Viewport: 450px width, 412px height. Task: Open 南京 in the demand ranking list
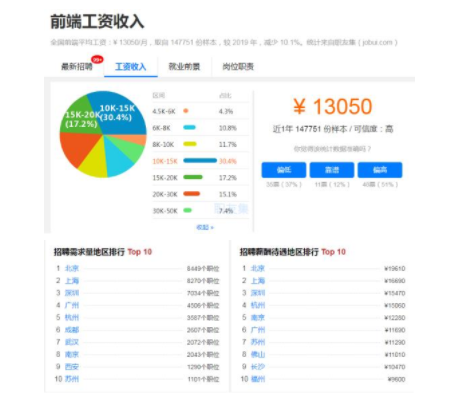72,354
